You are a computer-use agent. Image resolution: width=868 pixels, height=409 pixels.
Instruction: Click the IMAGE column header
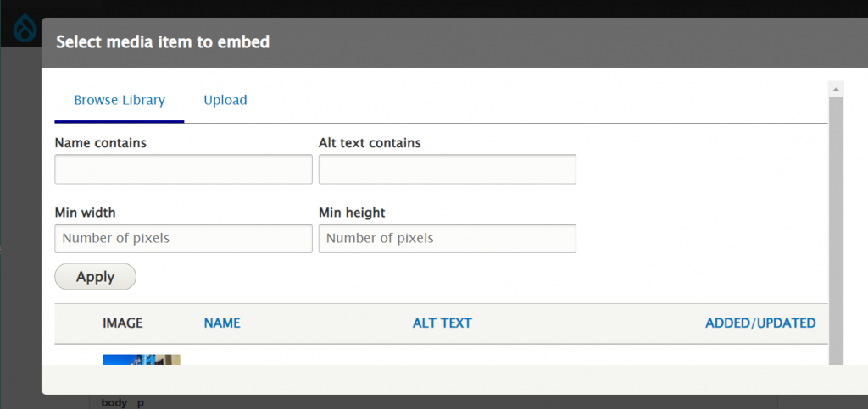[122, 323]
